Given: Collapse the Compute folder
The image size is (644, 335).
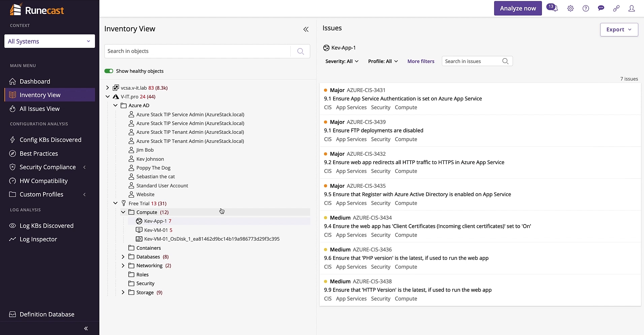Looking at the screenshot, I should point(123,212).
